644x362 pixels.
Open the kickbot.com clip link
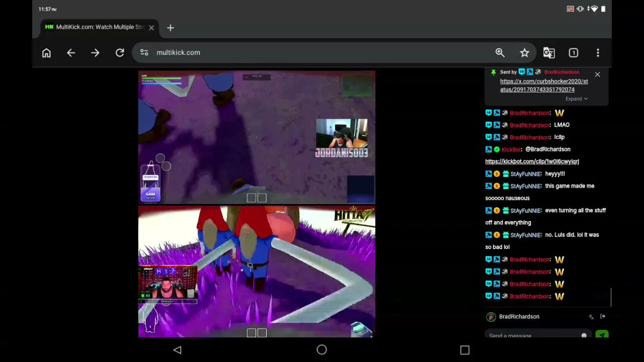[x=532, y=161]
